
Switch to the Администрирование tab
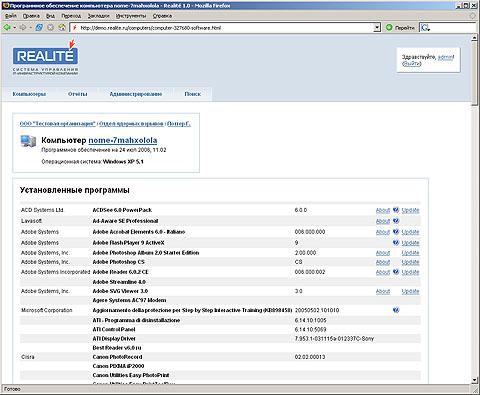pos(136,94)
